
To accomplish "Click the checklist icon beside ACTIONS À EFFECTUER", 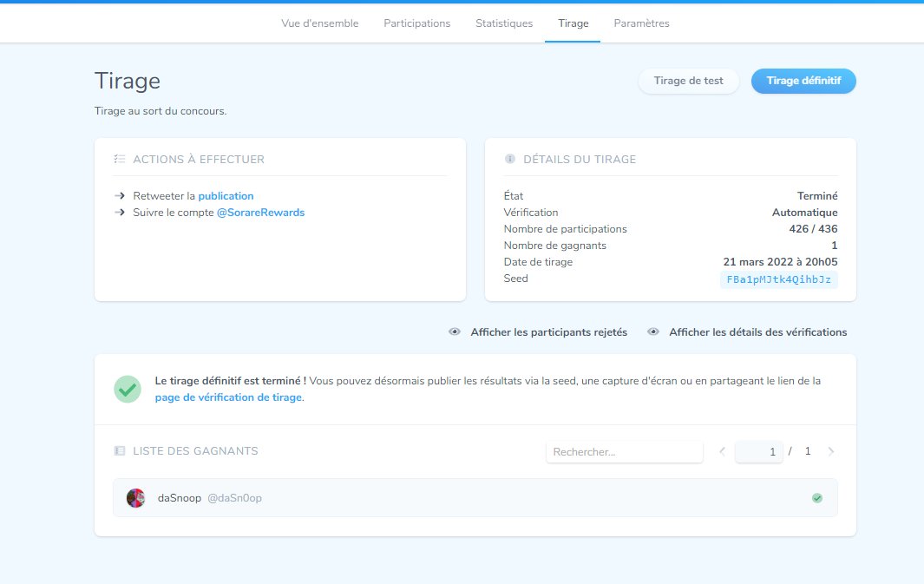I will coord(118,159).
